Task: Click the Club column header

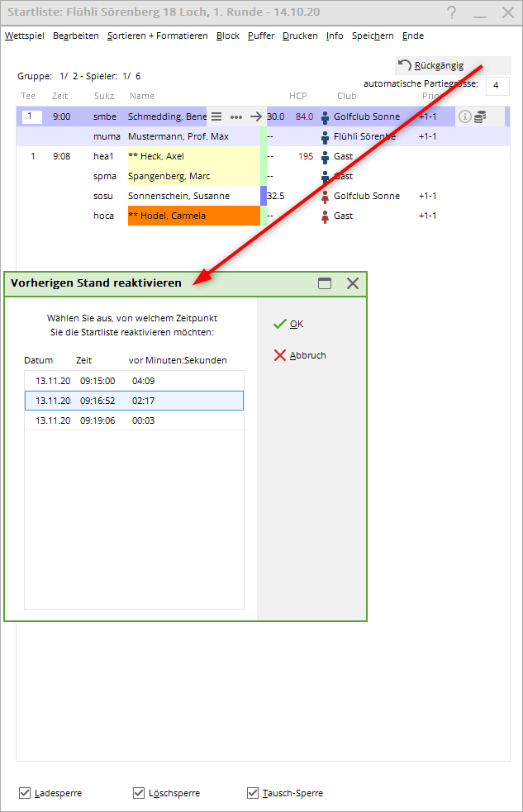Action: pyautogui.click(x=346, y=96)
